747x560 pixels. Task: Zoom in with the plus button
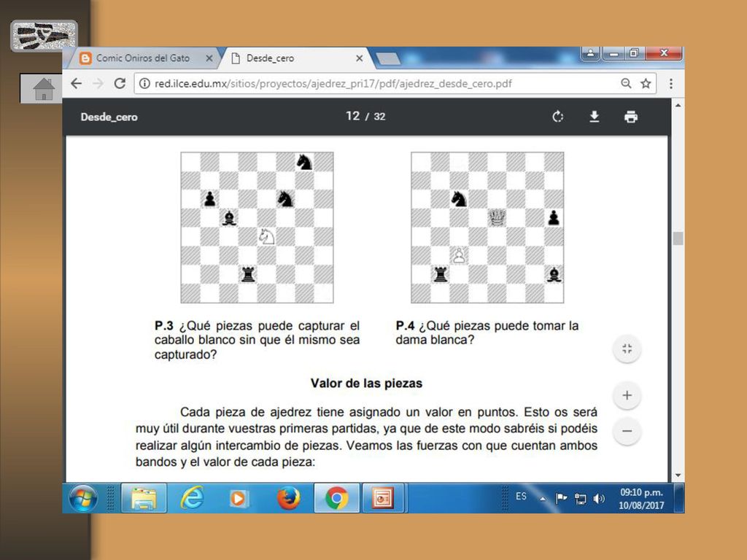627,395
